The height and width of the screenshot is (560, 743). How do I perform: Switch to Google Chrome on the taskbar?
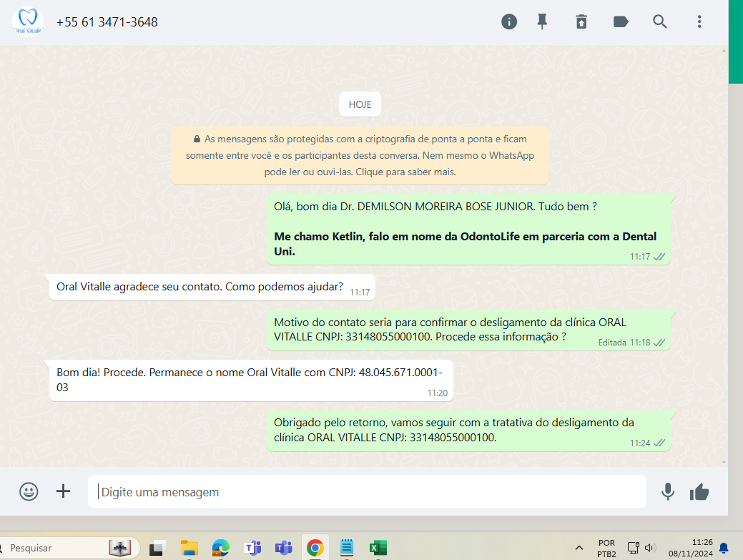[x=315, y=548]
